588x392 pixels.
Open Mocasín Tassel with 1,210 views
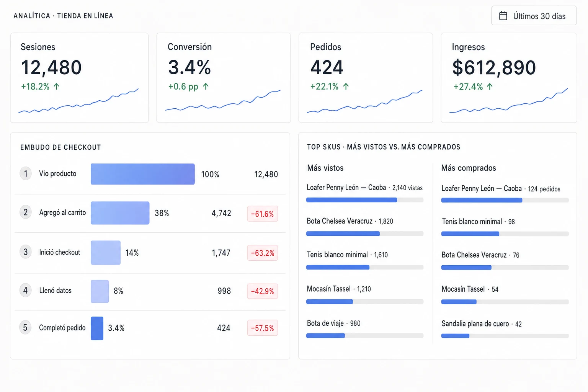(x=339, y=289)
